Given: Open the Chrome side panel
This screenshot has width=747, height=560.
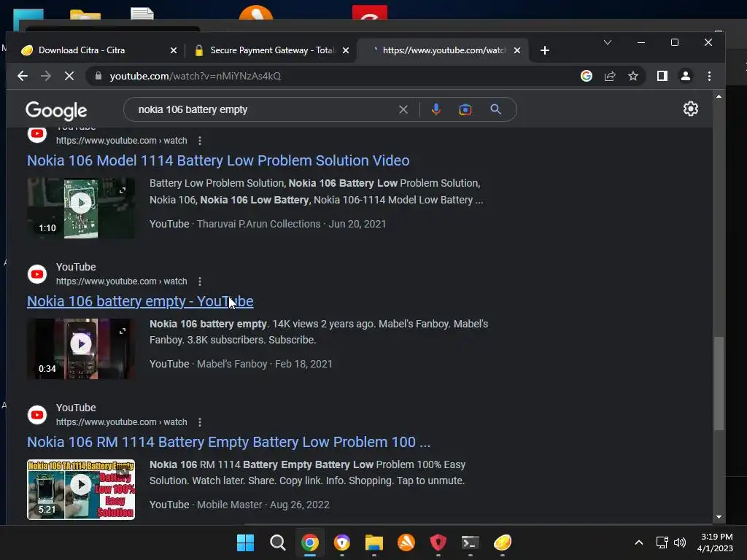Looking at the screenshot, I should coord(662,76).
